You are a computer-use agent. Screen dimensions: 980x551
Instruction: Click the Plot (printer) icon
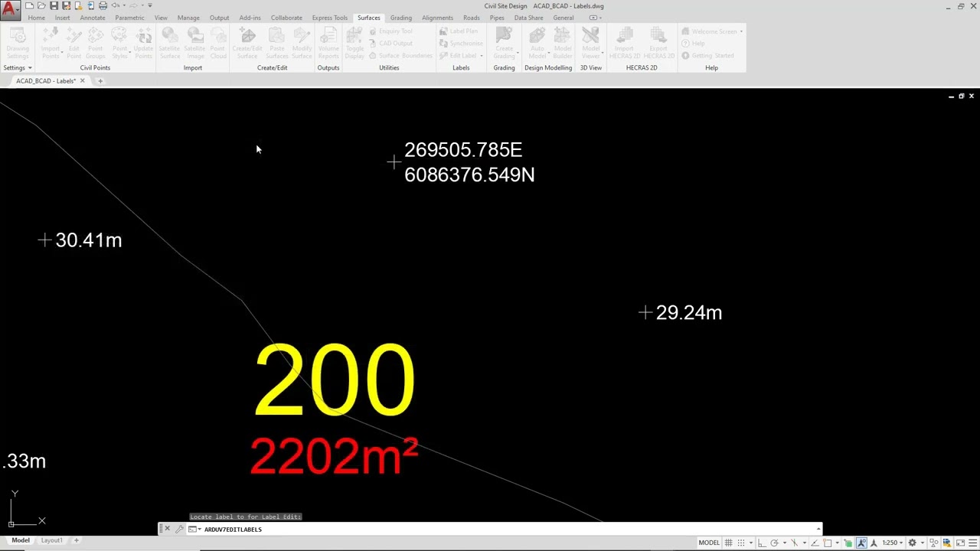tap(103, 6)
